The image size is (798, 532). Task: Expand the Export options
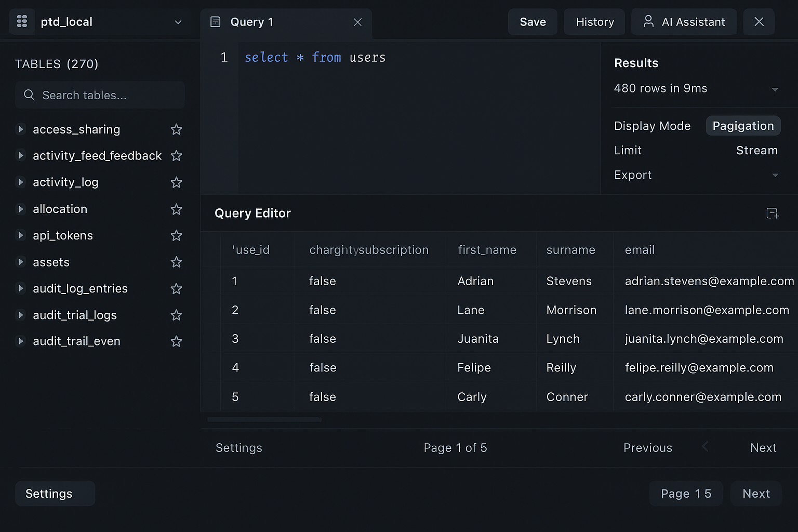[x=775, y=175]
